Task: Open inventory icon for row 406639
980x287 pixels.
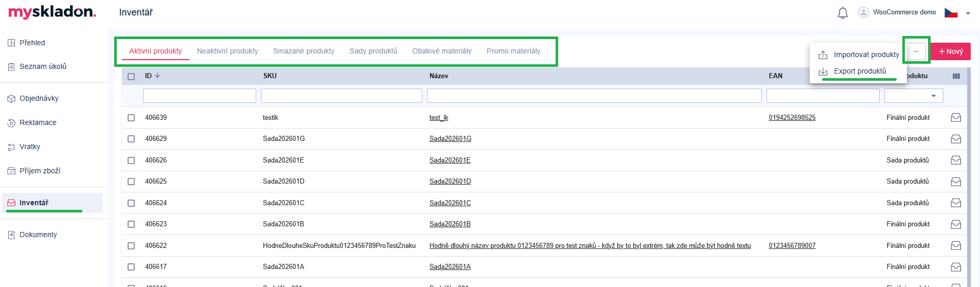Action: click(x=956, y=118)
